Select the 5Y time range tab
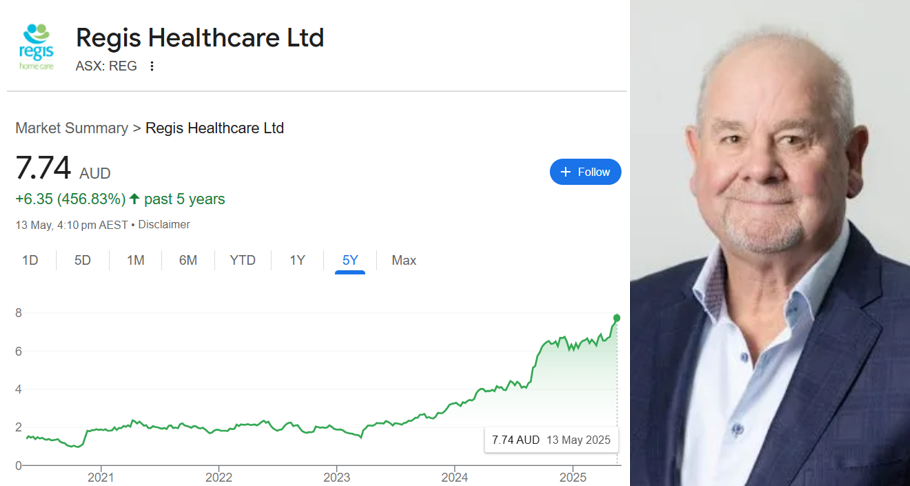The height and width of the screenshot is (486, 910). (350, 260)
